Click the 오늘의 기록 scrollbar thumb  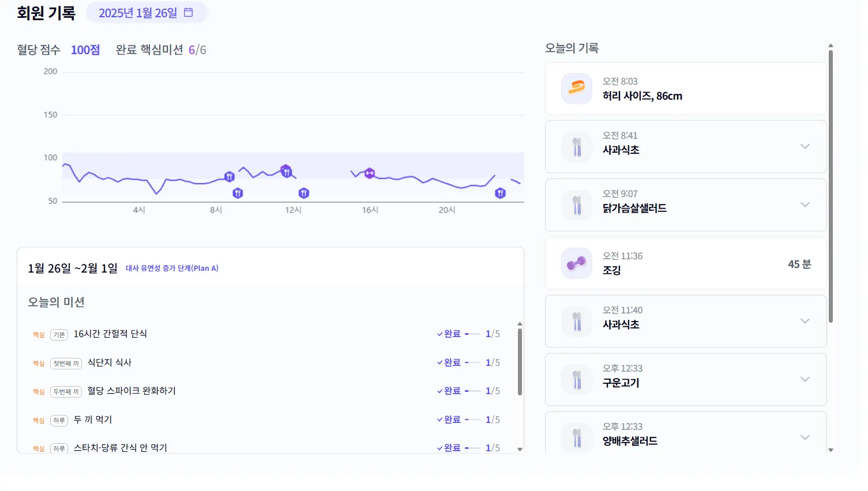coord(831,186)
